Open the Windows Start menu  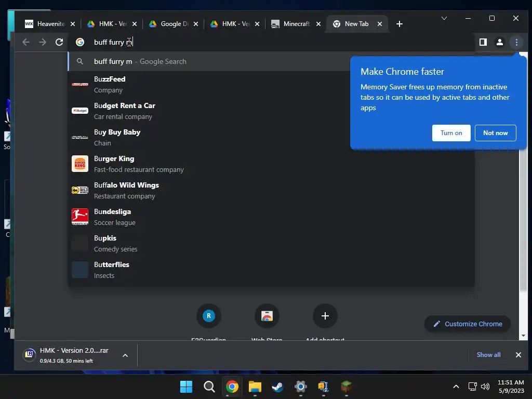(x=186, y=387)
